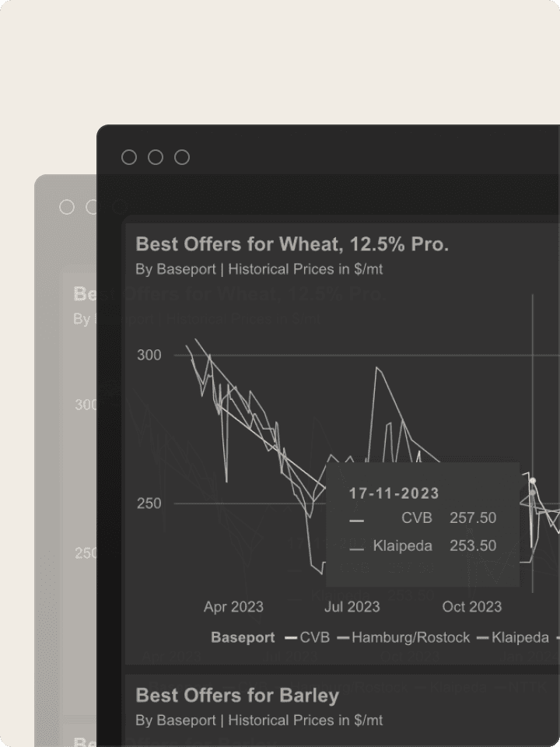
Task: Click the Klaipeda 253.50 value in the tooltip
Action: [473, 546]
